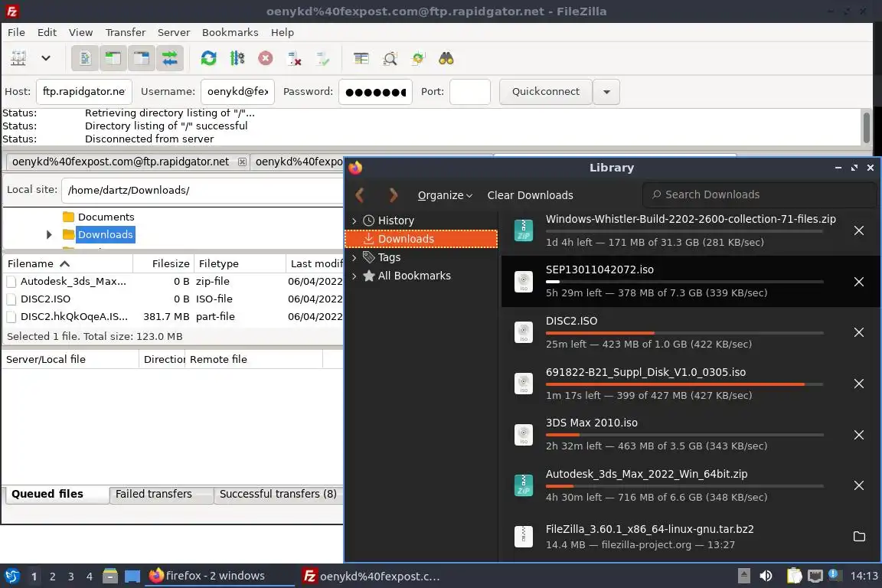The height and width of the screenshot is (588, 882).
Task: Toggle remote directory tree display
Action: [x=141, y=58]
